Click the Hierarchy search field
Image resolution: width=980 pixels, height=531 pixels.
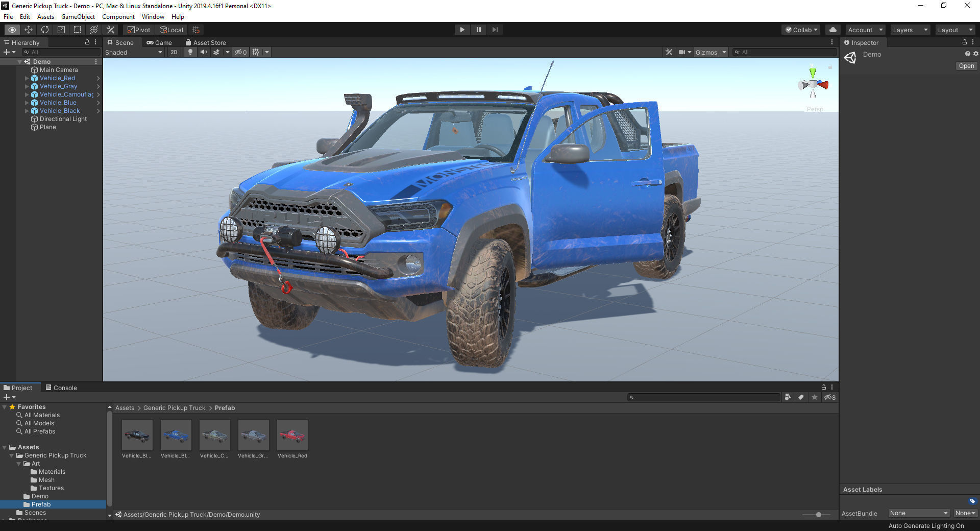[61, 52]
